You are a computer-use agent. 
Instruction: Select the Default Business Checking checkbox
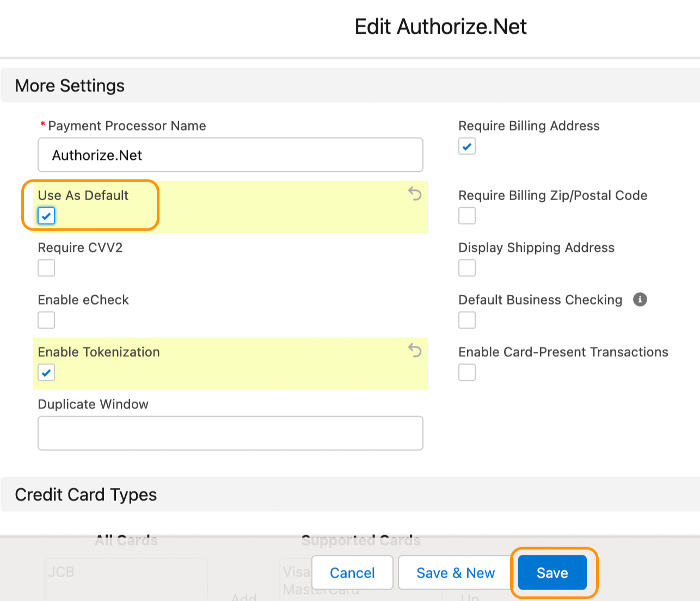click(x=467, y=320)
